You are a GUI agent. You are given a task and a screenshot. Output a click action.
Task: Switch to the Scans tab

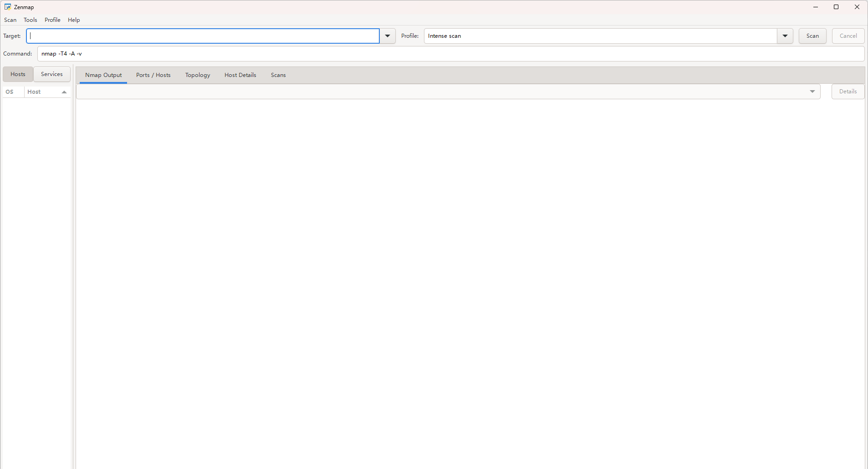(278, 75)
